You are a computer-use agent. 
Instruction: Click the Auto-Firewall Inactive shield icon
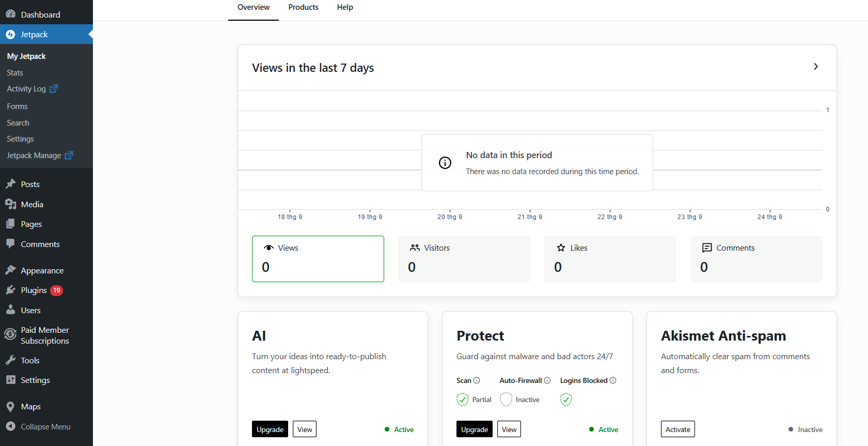[x=506, y=399]
